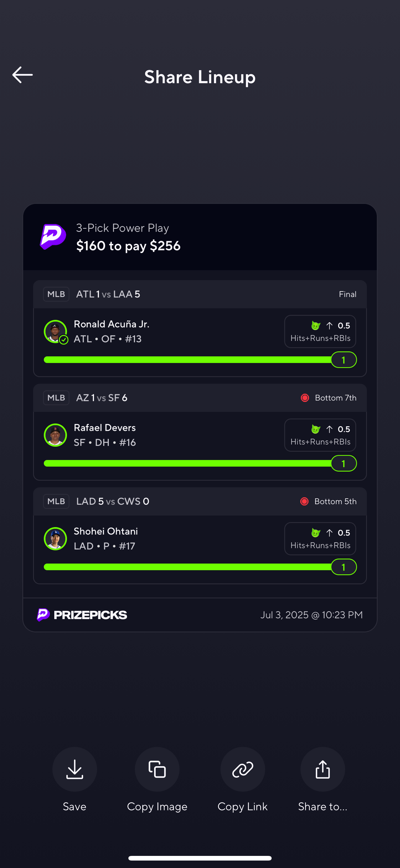Screen dimensions: 400x868
Task: Tap Acuña's Hits+Runs+RBIs progress bar
Action: [x=187, y=360]
